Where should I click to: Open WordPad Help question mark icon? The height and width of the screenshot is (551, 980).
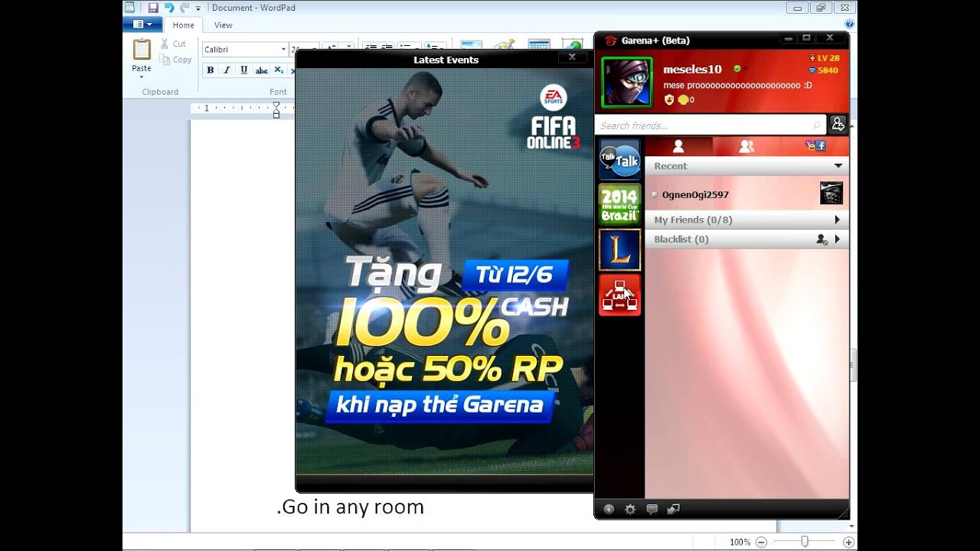point(849,24)
